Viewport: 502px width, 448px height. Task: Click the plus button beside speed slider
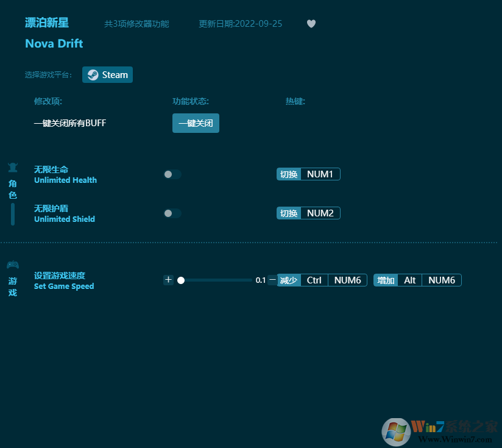pyautogui.click(x=168, y=280)
